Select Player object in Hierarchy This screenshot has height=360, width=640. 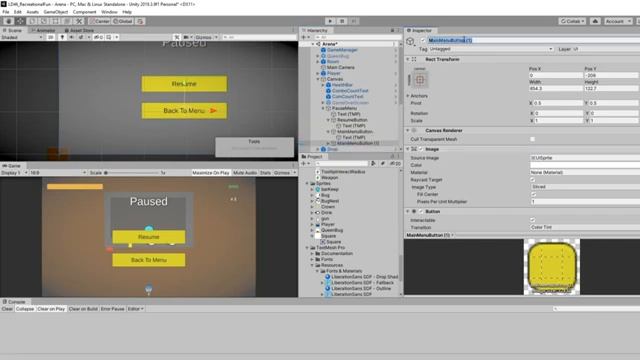[333, 73]
